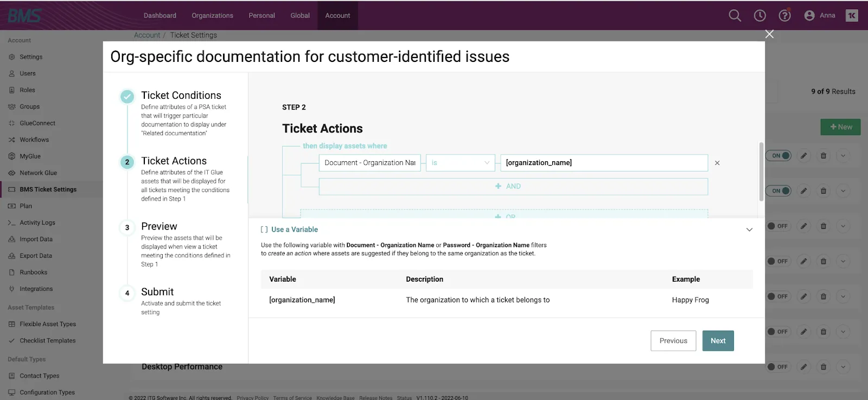
Task: Click the Previous button
Action: [x=673, y=341]
